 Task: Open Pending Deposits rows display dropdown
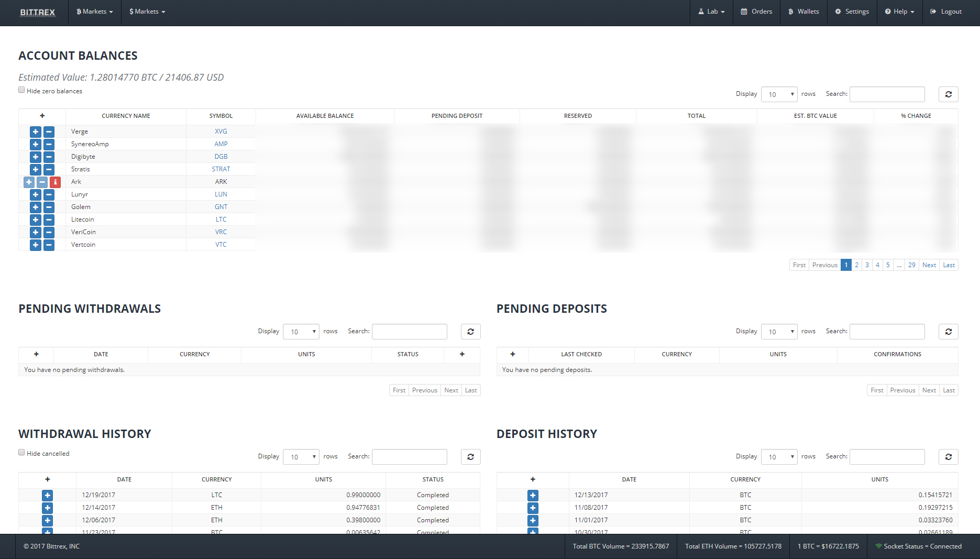pyautogui.click(x=779, y=332)
